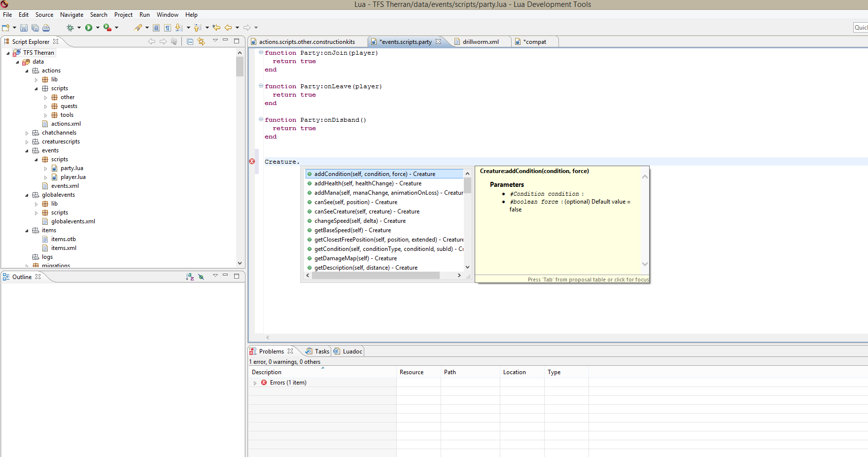Switch to actions.scripts.other.constructionkits tab
Image resolution: width=868 pixels, height=457 pixels.
pos(307,42)
